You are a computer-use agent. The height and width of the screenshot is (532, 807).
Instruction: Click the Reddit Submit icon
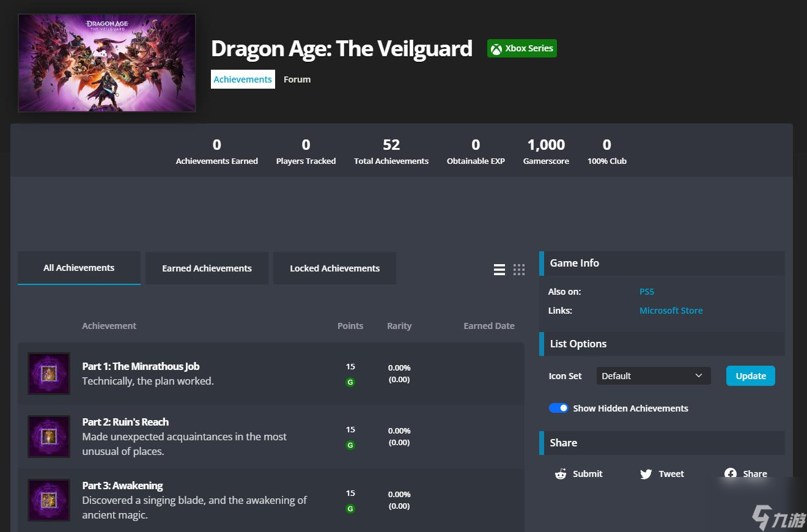tap(561, 474)
